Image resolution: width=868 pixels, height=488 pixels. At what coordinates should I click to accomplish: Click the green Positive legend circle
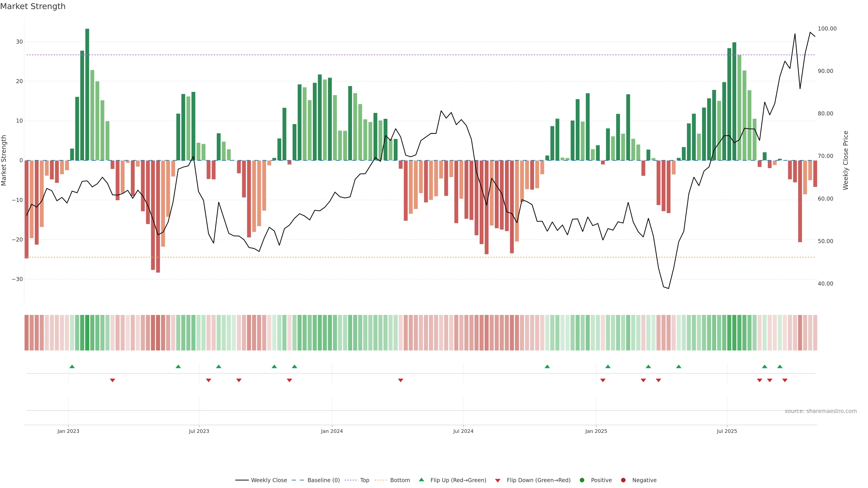[582, 480]
